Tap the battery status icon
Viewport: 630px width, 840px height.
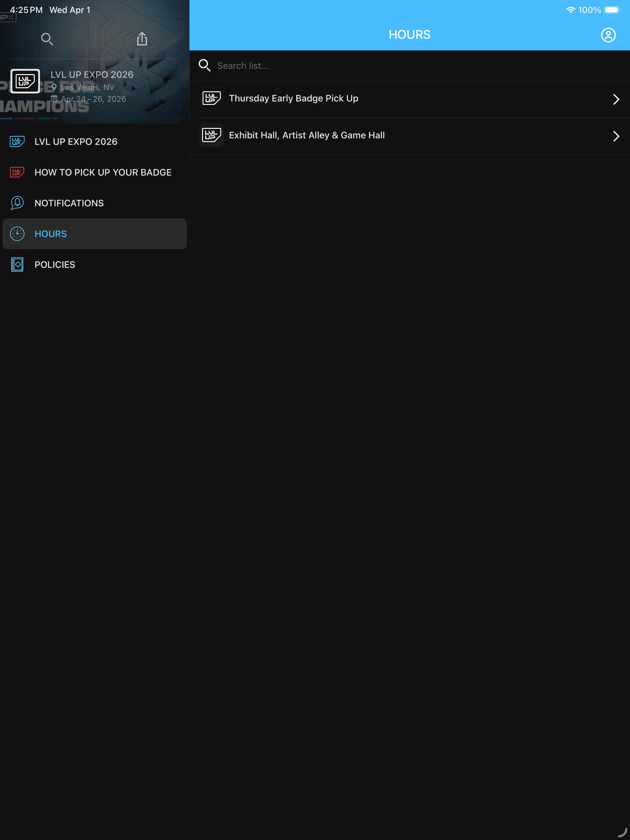612,10
